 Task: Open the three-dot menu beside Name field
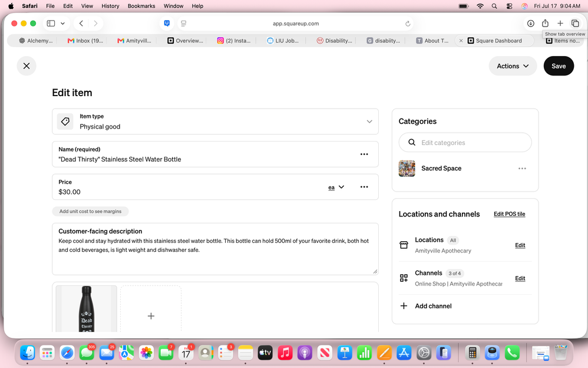pyautogui.click(x=364, y=155)
